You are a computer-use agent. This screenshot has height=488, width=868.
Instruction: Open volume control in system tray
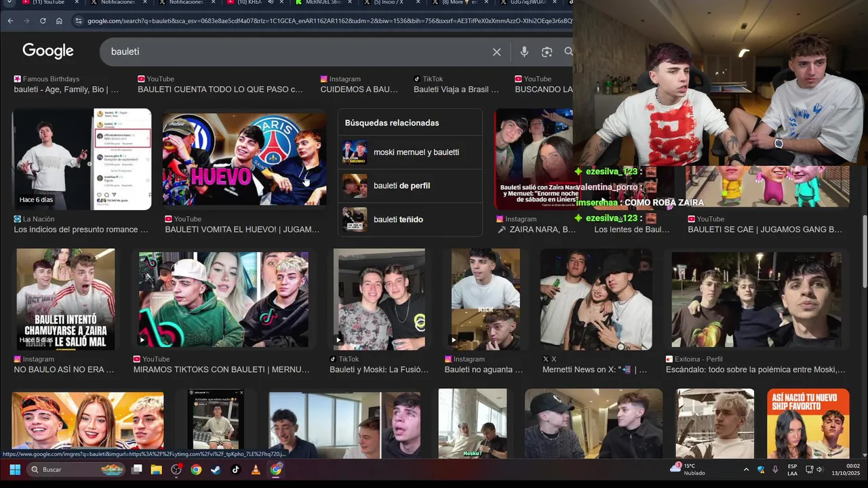[819, 469]
